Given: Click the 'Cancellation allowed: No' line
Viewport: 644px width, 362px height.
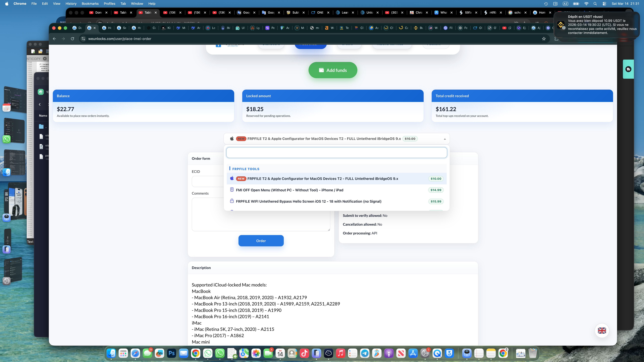Looking at the screenshot, I should (x=362, y=224).
